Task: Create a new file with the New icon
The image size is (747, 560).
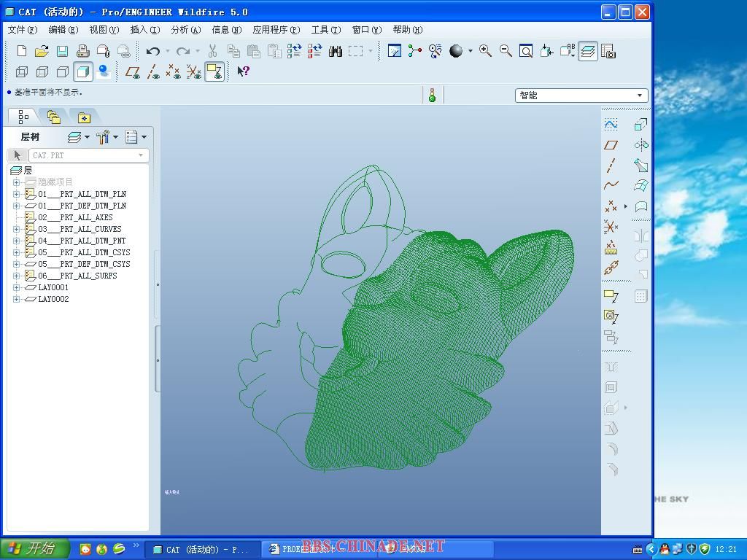Action: point(22,51)
